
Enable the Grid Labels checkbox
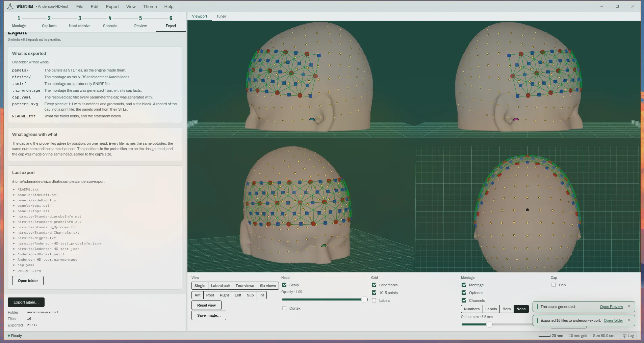pos(374,301)
